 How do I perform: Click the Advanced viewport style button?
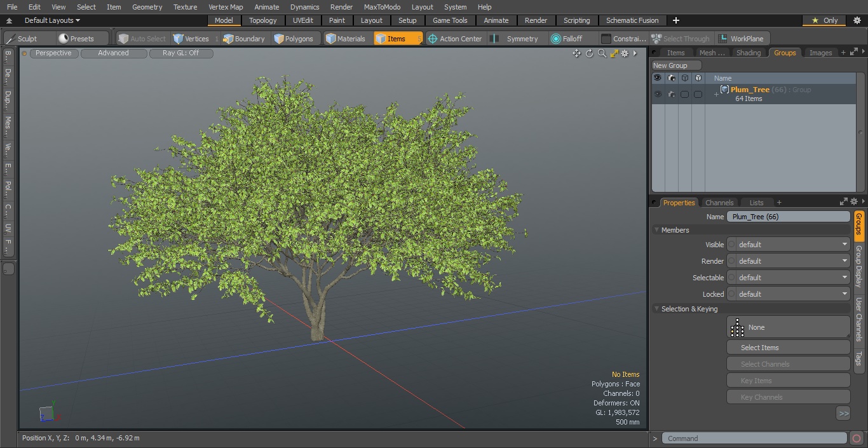click(x=113, y=53)
